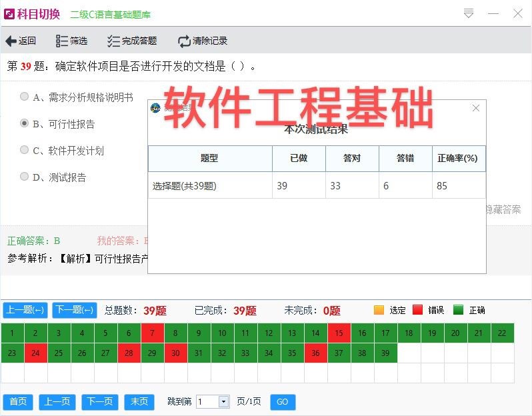
Task: Click the 首页 first page button
Action: coord(18,401)
